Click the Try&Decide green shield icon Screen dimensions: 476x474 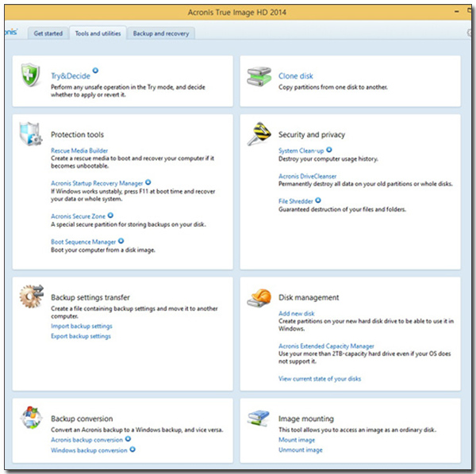[30, 75]
